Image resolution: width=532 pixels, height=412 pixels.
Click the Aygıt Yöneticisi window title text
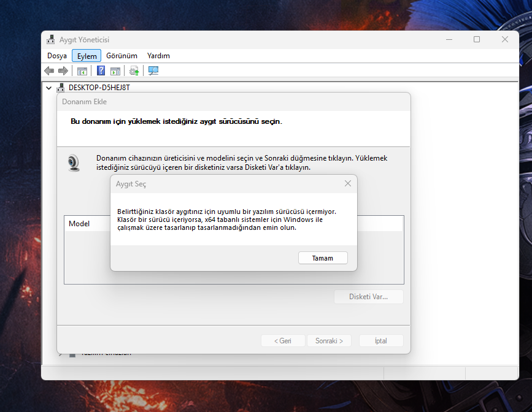tap(84, 40)
